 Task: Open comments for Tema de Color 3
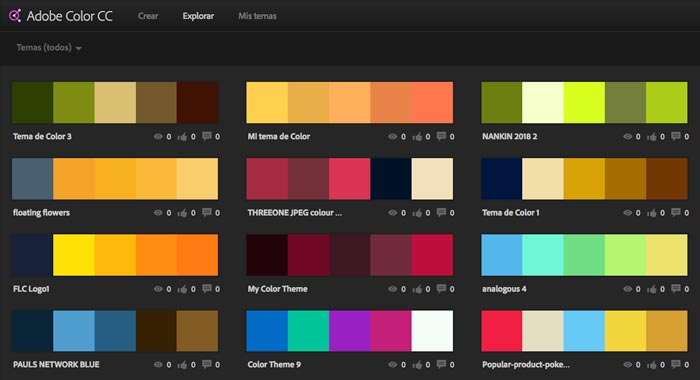[x=206, y=136]
